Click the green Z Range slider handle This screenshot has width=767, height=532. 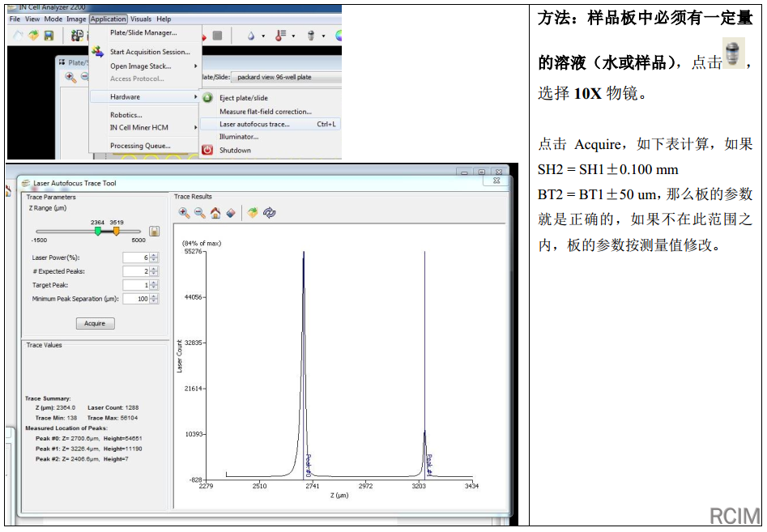click(x=98, y=231)
